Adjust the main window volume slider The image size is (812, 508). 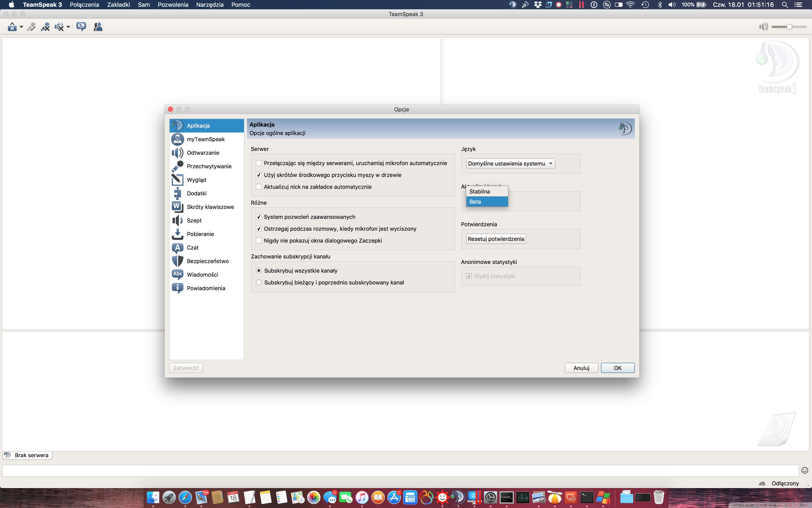coord(789,27)
